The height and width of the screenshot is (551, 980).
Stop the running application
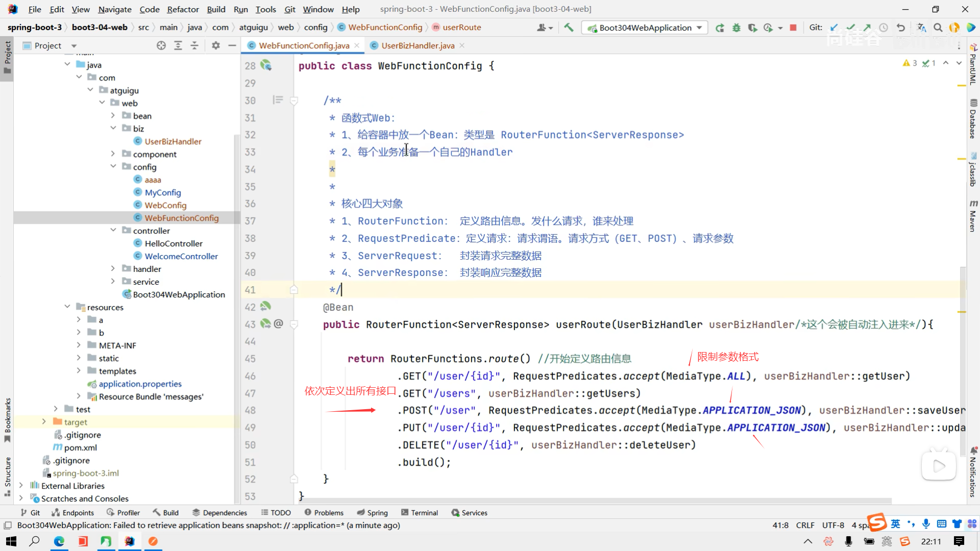pyautogui.click(x=793, y=28)
